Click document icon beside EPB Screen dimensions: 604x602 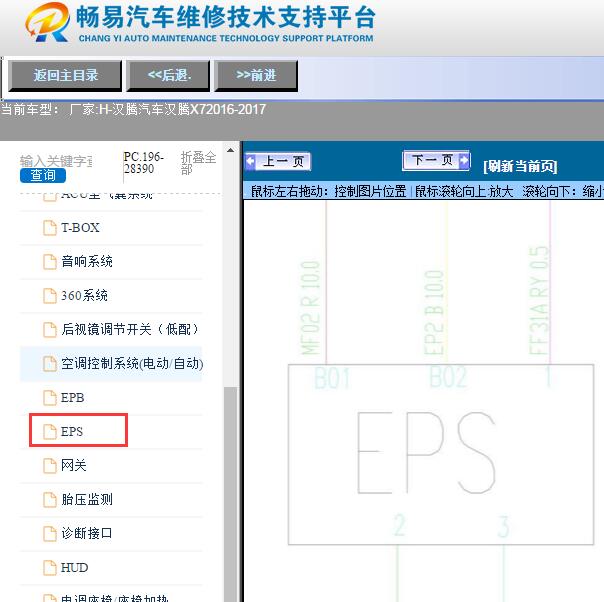pos(50,397)
